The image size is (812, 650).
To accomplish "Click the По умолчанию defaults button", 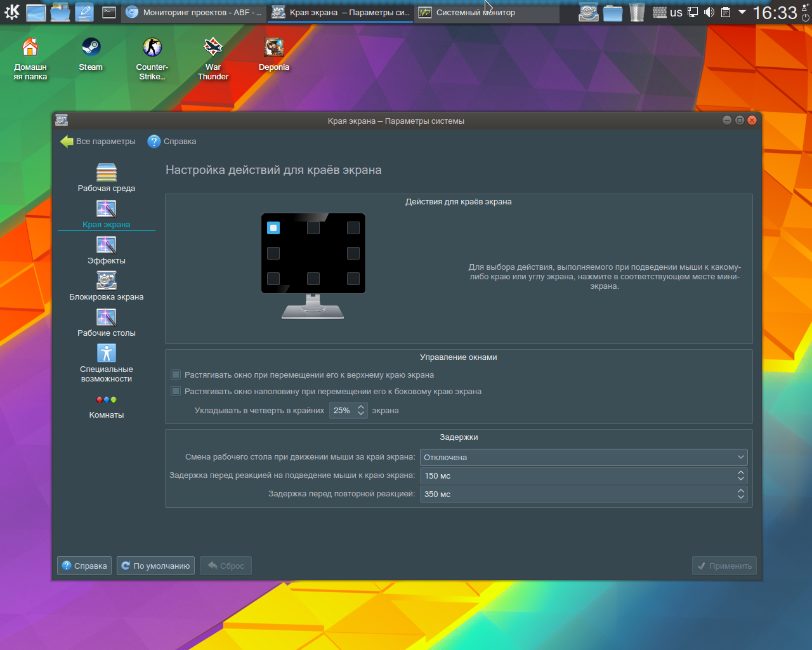I will coord(155,566).
